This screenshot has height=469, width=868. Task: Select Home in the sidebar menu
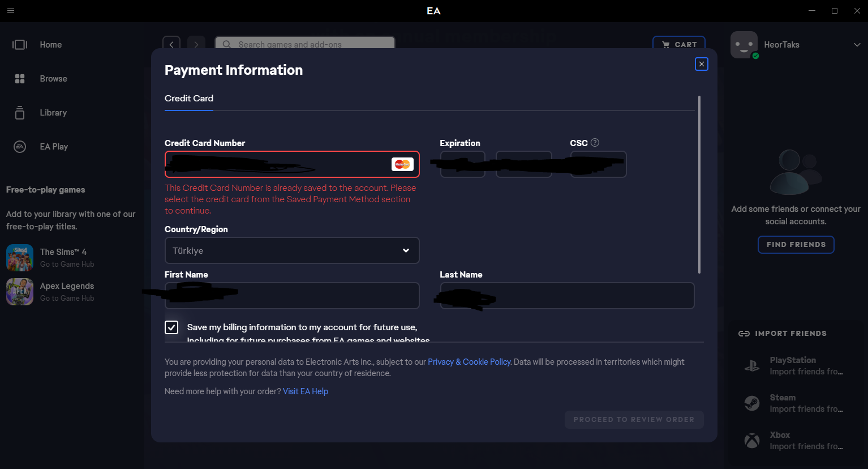click(x=51, y=45)
